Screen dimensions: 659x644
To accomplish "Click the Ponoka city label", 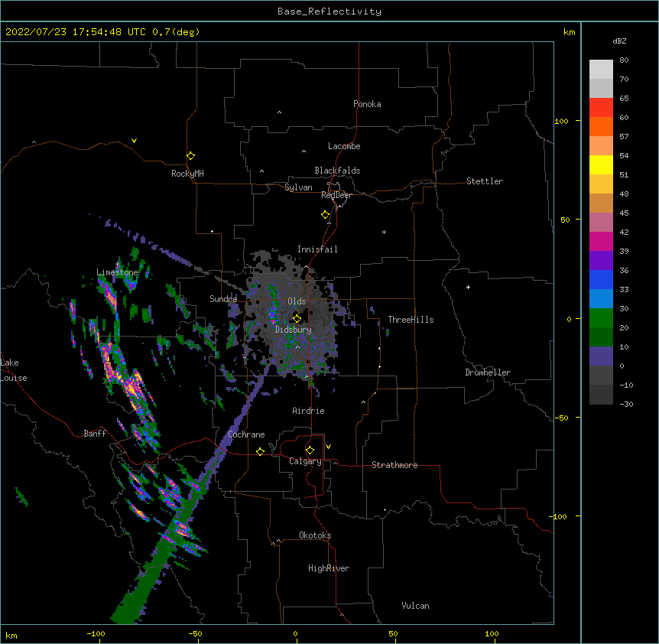I will tap(367, 104).
